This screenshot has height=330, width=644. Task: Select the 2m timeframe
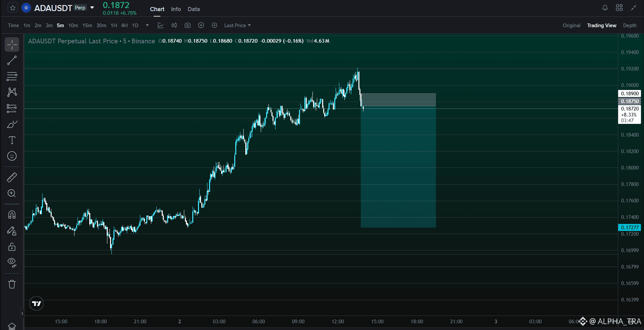(x=38, y=26)
